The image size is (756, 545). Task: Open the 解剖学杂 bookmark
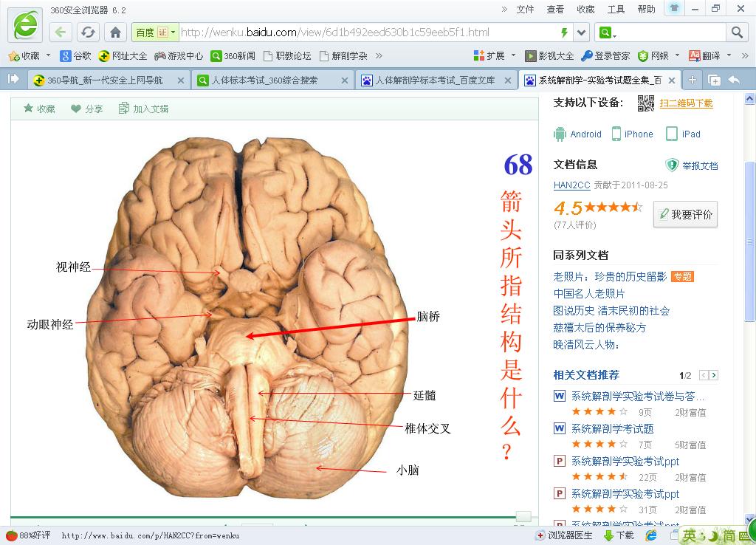coord(343,56)
